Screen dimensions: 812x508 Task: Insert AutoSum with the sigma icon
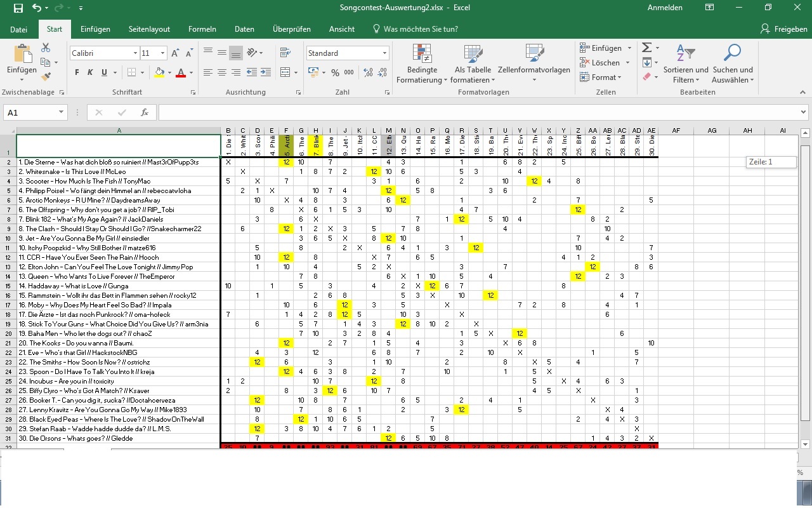point(646,48)
